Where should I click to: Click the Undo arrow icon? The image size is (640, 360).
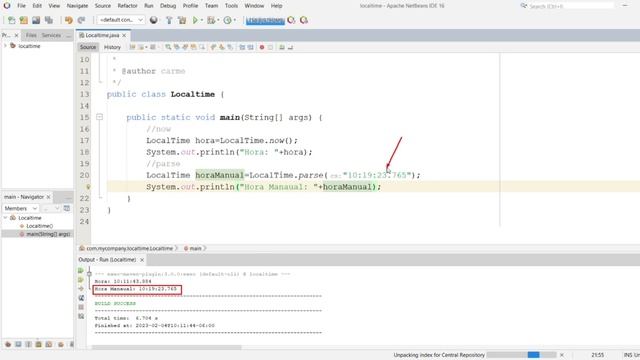point(69,20)
